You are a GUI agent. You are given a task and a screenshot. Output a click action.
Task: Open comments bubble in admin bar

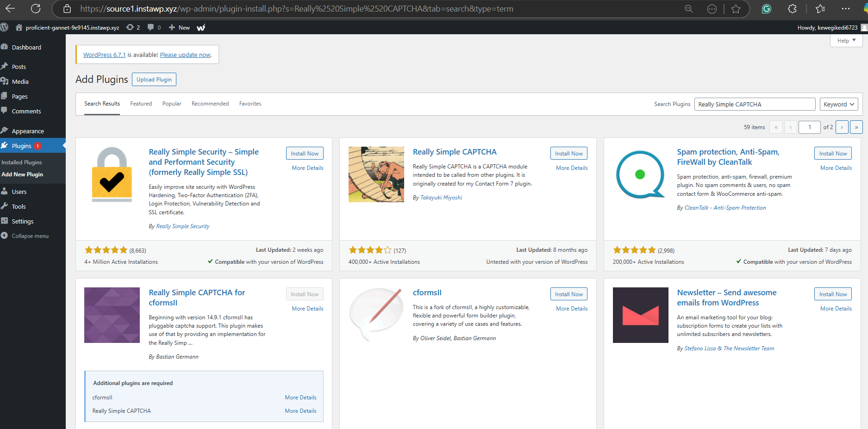pos(154,28)
